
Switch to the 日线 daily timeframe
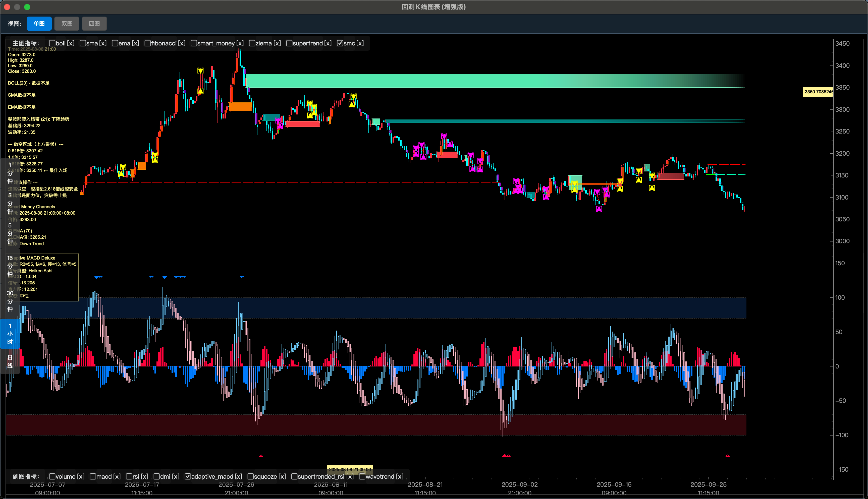tap(10, 361)
